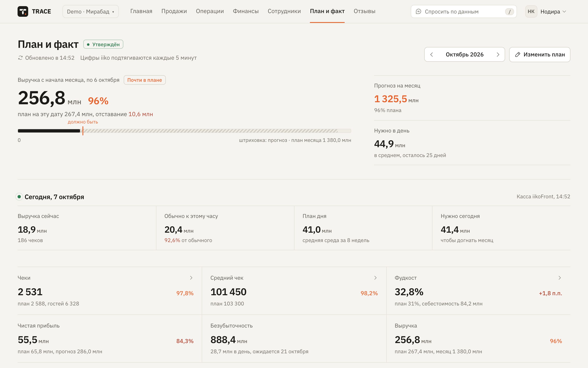
Task: Click the Чистая прибыль value 55,5 млн
Action: [33, 340]
